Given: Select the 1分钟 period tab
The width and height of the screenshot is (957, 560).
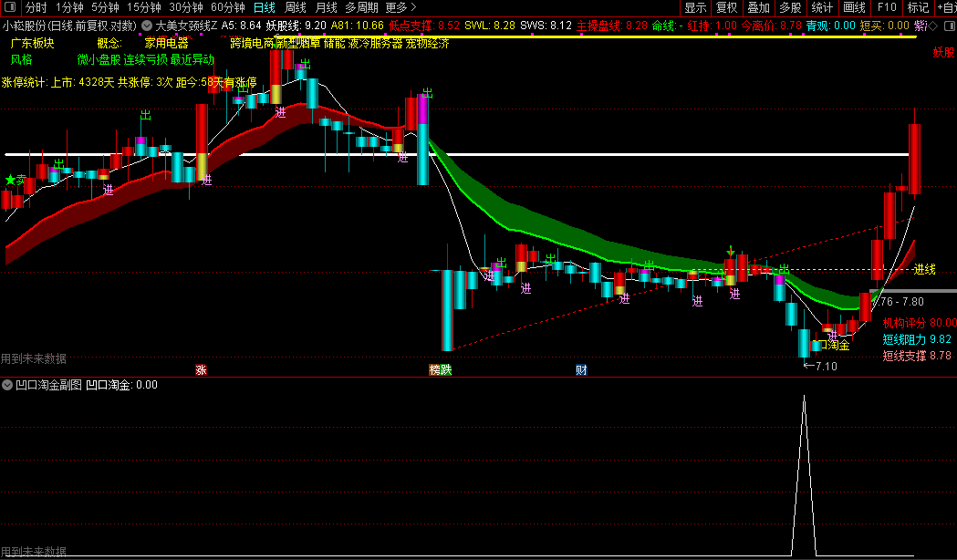Looking at the screenshot, I should [x=69, y=7].
